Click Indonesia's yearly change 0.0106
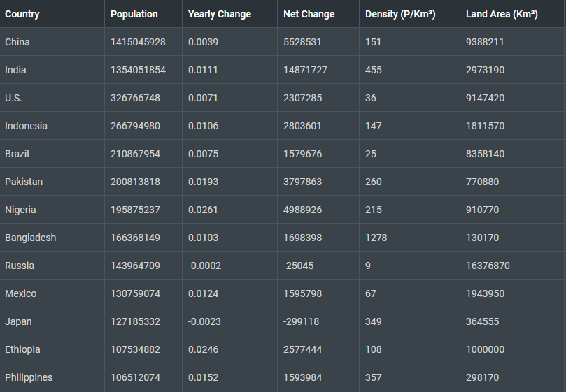The image size is (566, 392). 203,126
